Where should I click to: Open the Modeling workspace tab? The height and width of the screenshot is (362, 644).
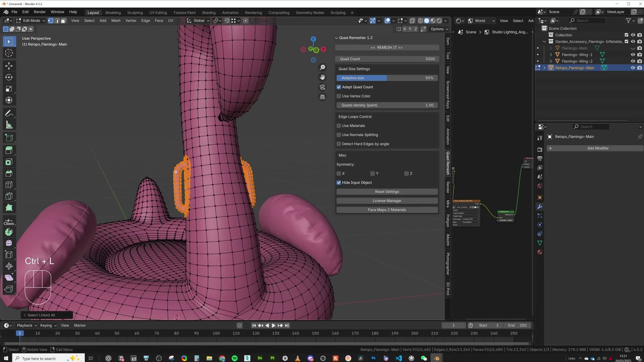point(113,13)
